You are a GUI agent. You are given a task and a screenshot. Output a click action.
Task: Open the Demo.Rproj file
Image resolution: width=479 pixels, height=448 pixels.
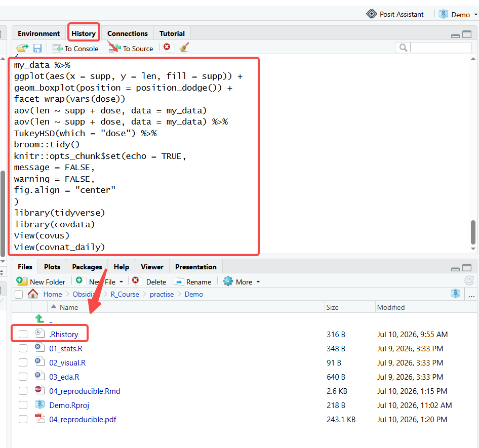point(69,405)
